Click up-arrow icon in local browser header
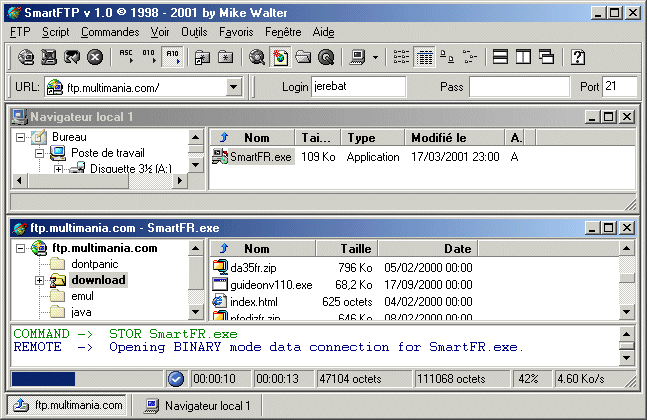 [x=224, y=137]
